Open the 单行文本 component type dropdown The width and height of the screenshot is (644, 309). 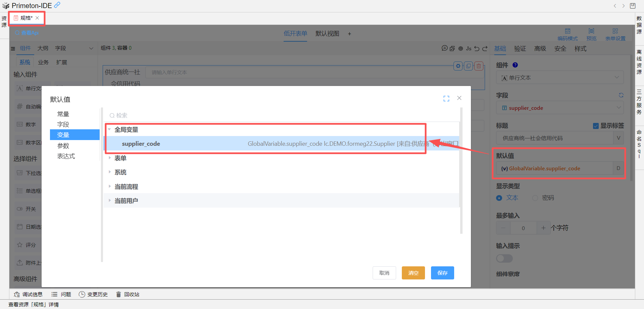click(560, 78)
